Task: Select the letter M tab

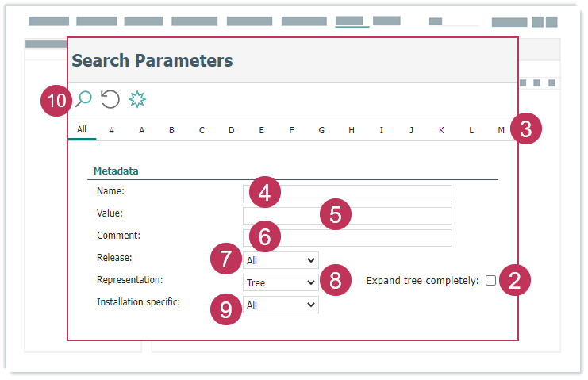Action: (501, 130)
